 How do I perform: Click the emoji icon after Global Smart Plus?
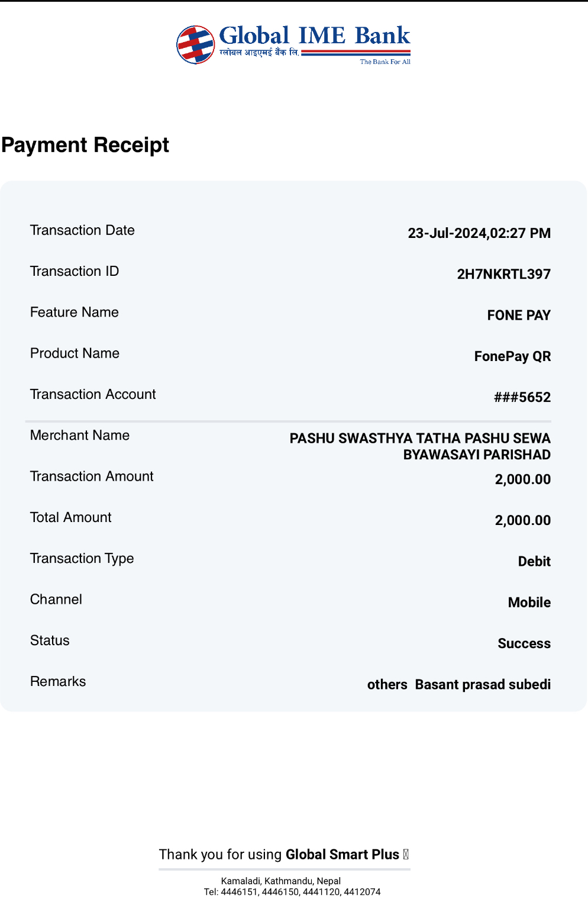pos(406,854)
